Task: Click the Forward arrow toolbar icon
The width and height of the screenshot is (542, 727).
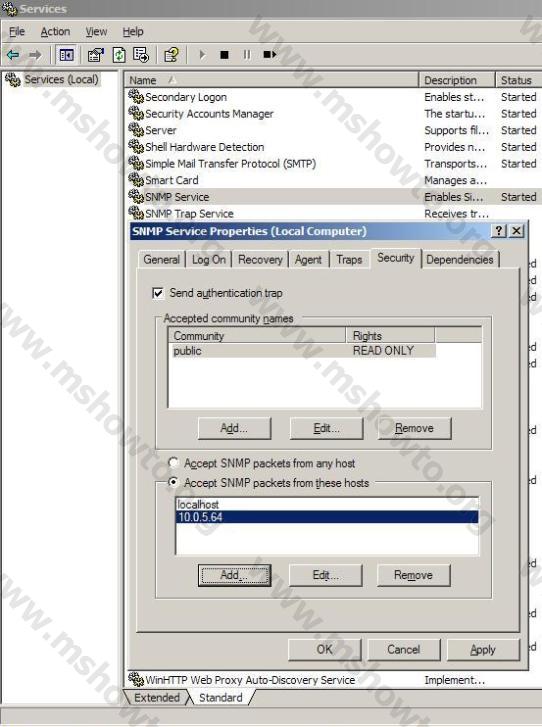Action: [x=35, y=55]
